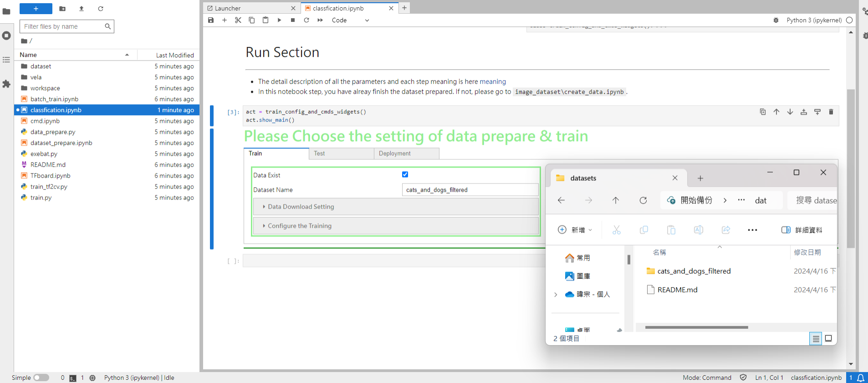Save the notebook with the save icon
Image resolution: width=868 pixels, height=383 pixels.
[x=211, y=20]
